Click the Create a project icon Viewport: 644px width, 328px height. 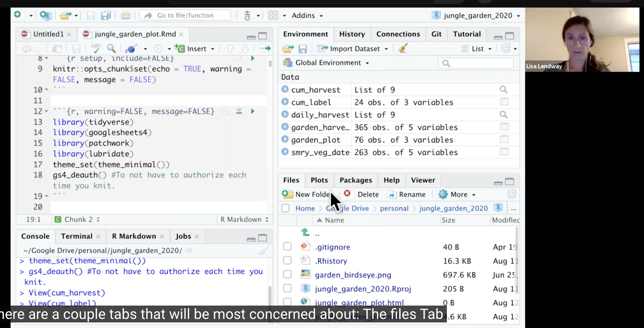46,15
